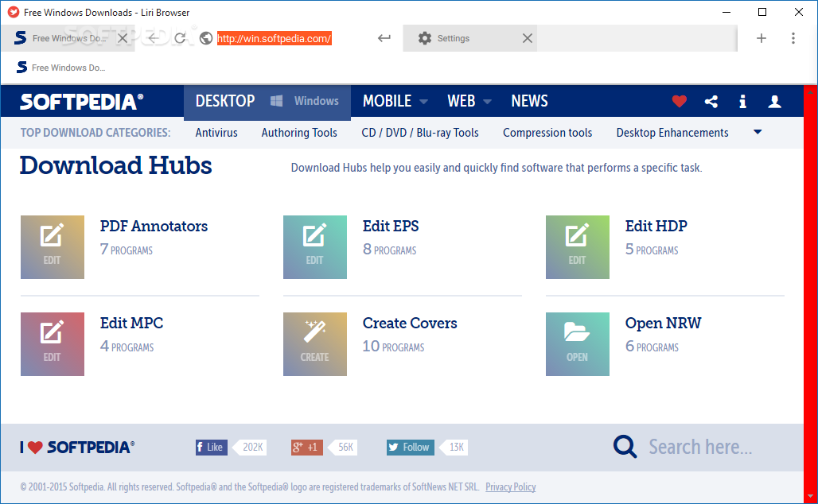Open the Privacy Policy link

point(511,487)
